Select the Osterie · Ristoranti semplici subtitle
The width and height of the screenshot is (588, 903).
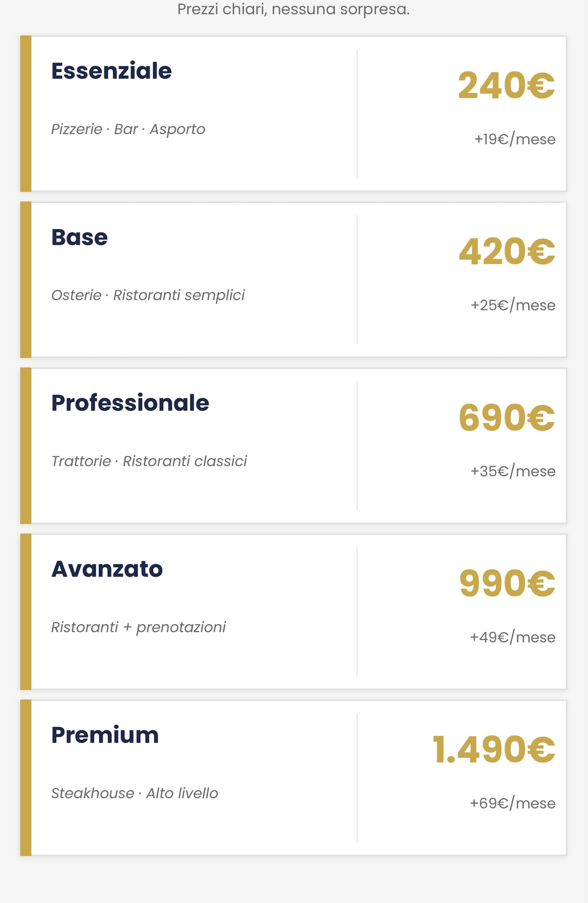coord(148,295)
